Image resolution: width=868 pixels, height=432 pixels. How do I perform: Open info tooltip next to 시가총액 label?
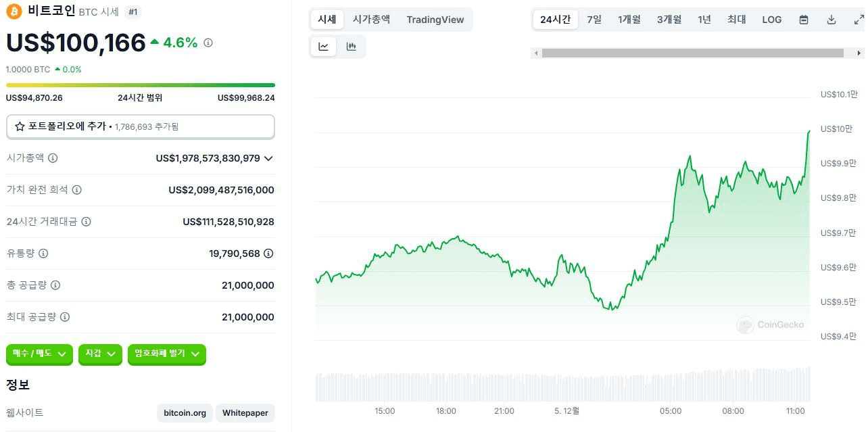[x=53, y=158]
